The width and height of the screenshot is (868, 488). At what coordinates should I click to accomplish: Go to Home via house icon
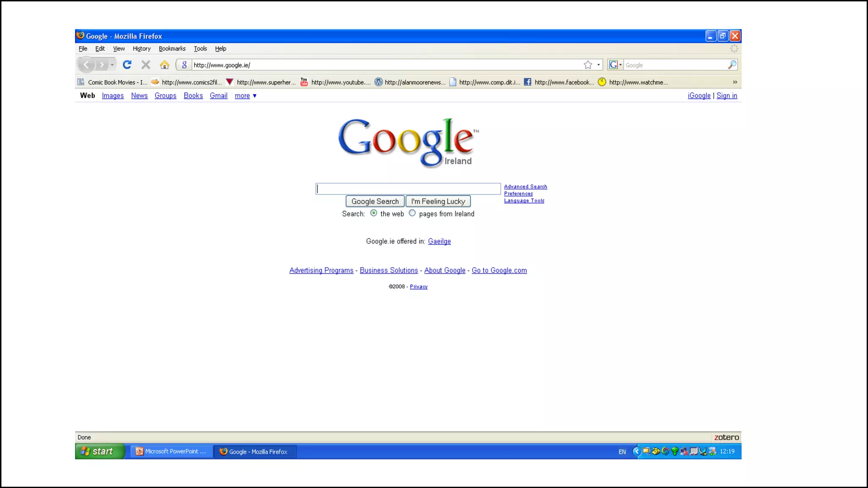pyautogui.click(x=164, y=65)
